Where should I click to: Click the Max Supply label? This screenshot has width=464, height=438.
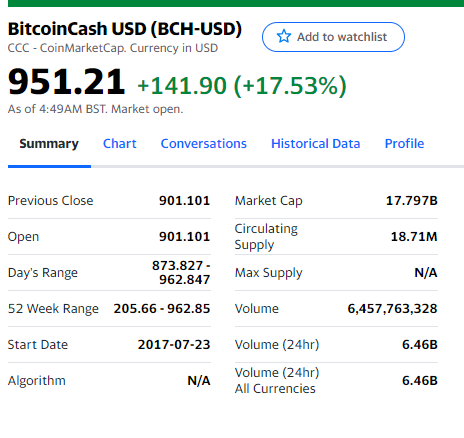tap(269, 273)
